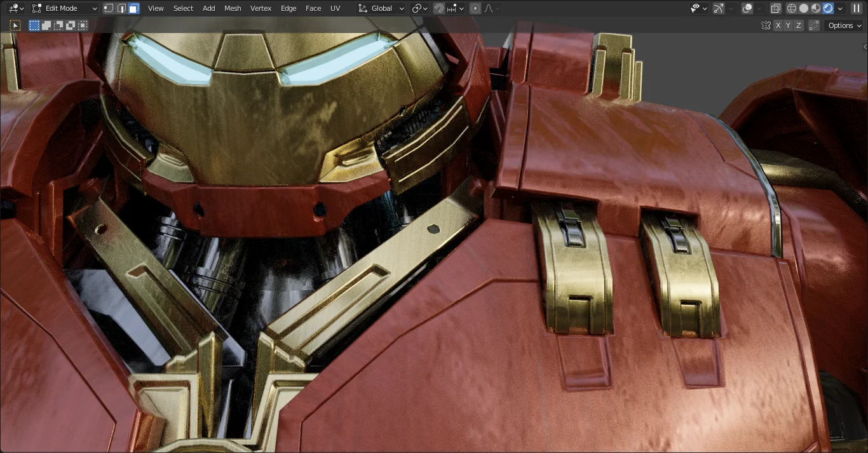This screenshot has height=453, width=868.
Task: Switch to rendered viewport shading
Action: coord(829,8)
